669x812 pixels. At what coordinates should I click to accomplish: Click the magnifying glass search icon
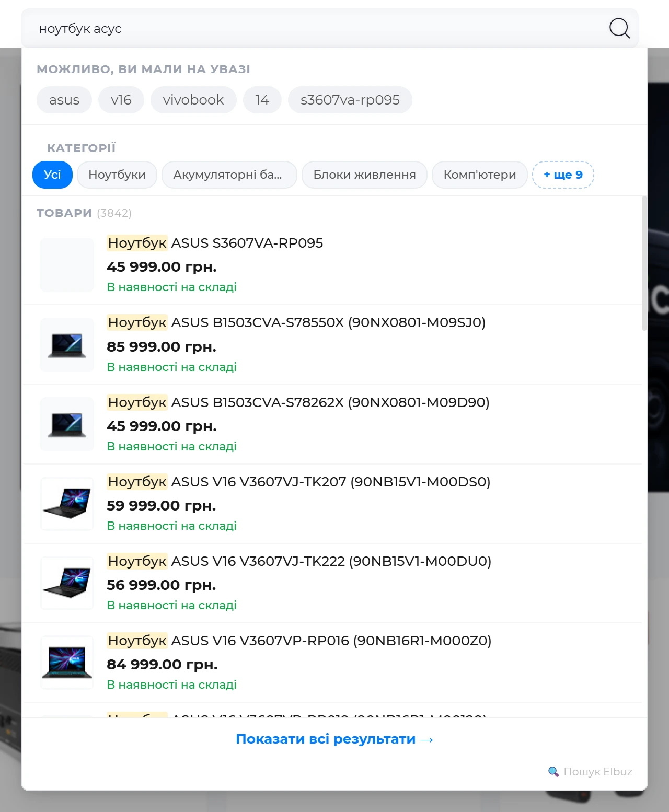pos(619,28)
